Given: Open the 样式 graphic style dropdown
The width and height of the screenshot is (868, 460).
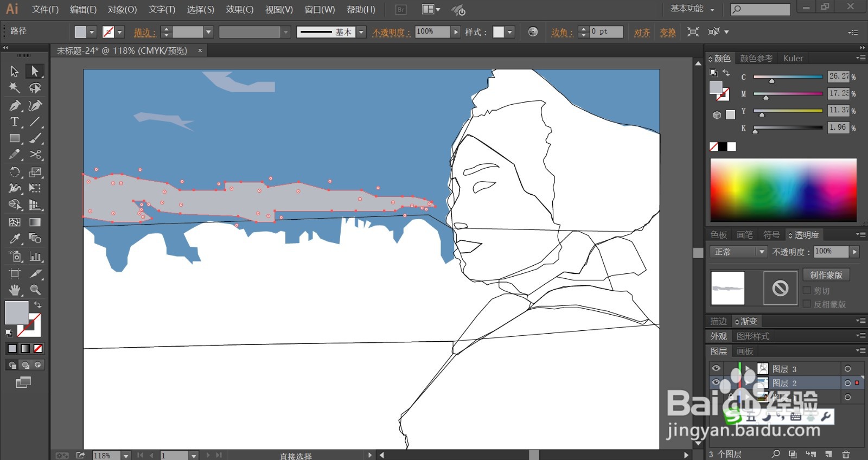Looking at the screenshot, I should (x=509, y=32).
